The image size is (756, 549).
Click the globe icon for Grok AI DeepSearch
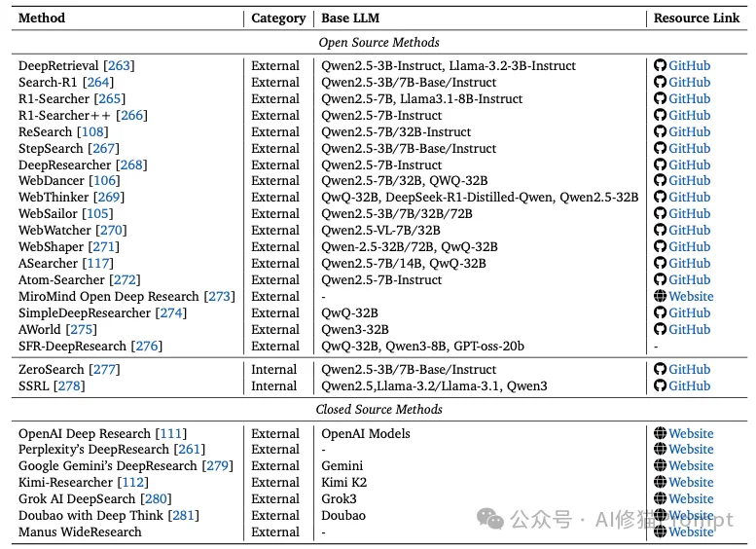660,499
